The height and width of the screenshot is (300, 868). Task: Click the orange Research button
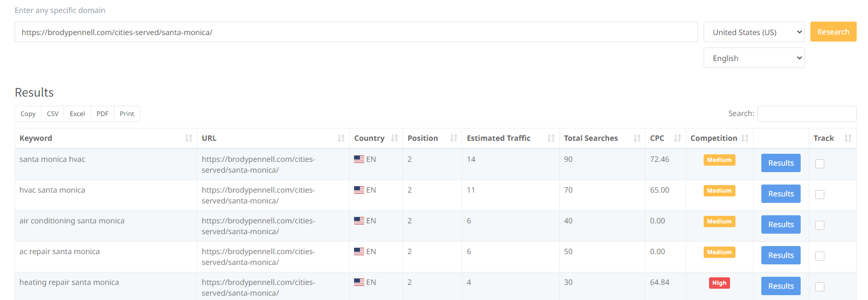[833, 32]
